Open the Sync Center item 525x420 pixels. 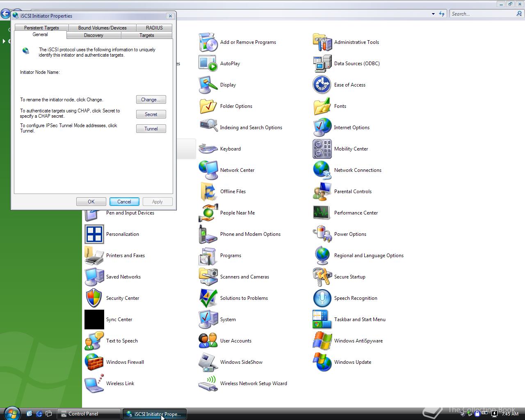click(94, 320)
